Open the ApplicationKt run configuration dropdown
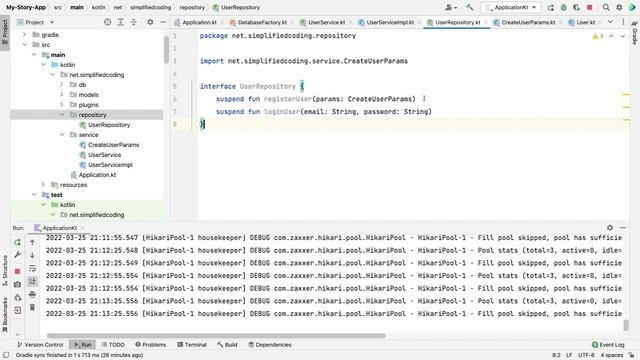Screen dimensions: 640x360 tap(511, 7)
